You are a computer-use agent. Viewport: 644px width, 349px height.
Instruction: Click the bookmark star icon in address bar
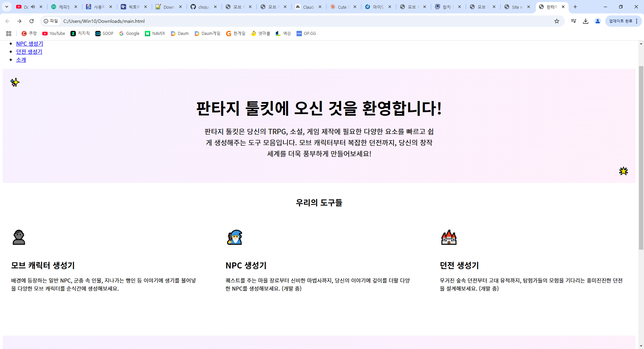coord(557,21)
